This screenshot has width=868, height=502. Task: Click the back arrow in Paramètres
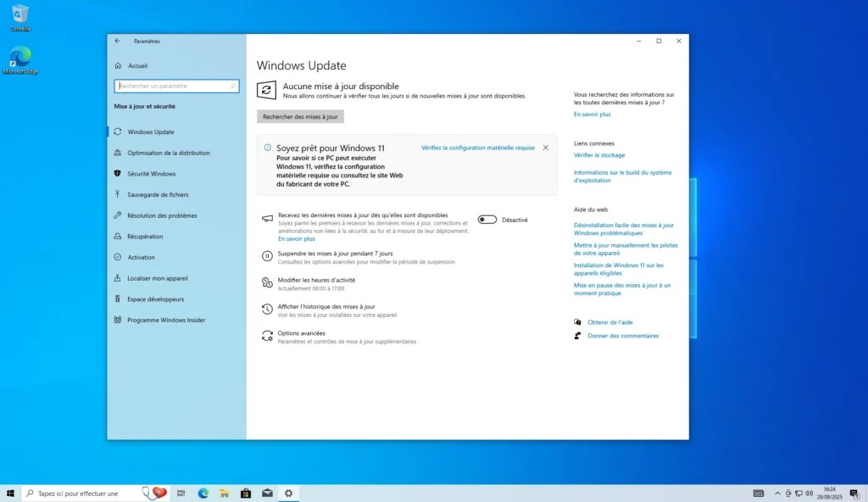click(x=117, y=41)
